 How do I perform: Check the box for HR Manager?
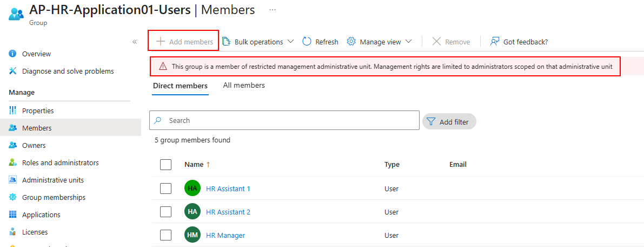pyautogui.click(x=165, y=236)
